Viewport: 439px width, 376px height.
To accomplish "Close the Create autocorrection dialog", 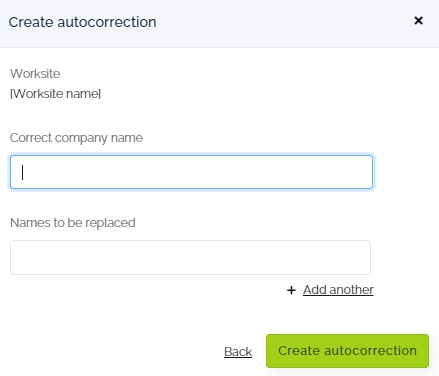I will 418,21.
